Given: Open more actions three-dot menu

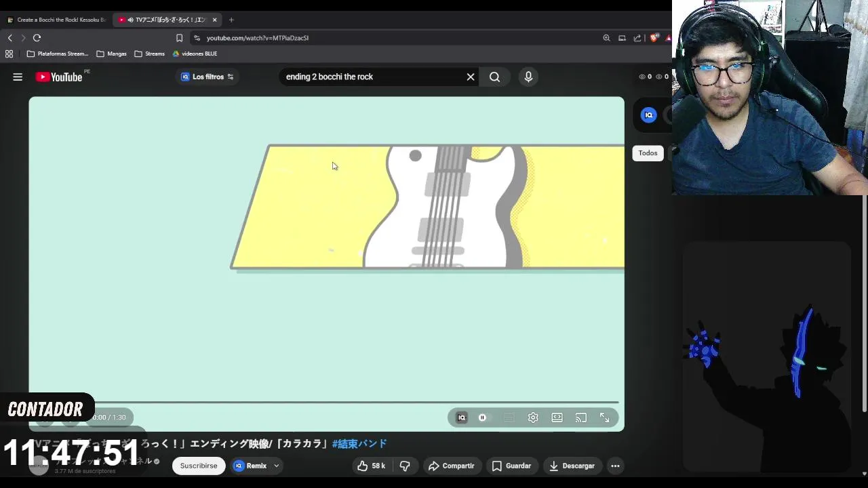Looking at the screenshot, I should pyautogui.click(x=615, y=466).
